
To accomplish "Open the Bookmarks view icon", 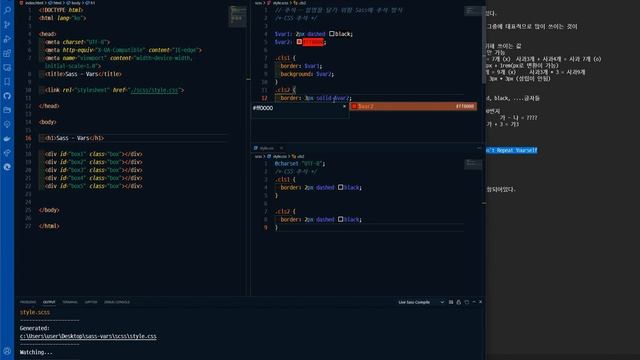I will (x=7, y=82).
